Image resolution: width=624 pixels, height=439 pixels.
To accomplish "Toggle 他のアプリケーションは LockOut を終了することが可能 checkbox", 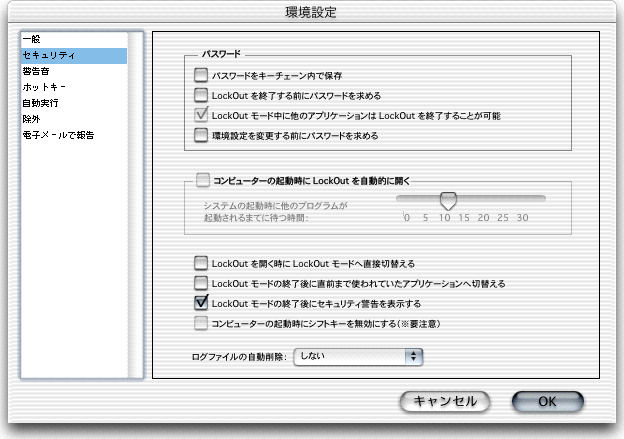I will point(201,115).
